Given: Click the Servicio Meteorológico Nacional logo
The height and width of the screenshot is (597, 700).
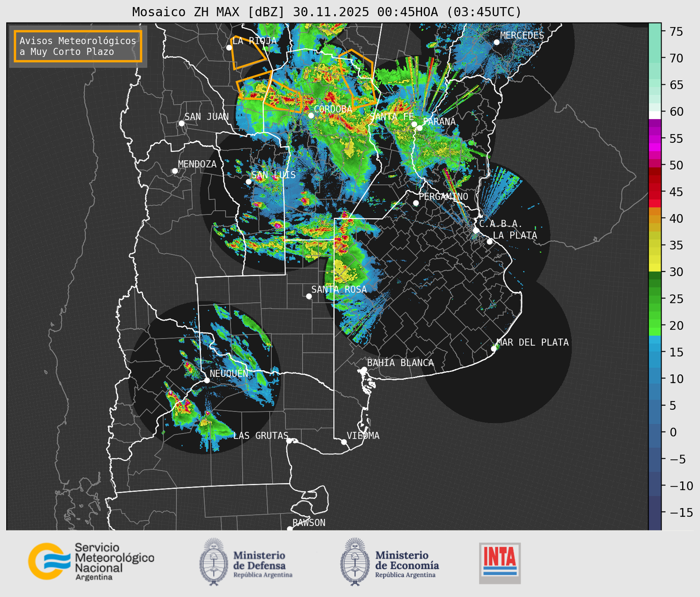Looking at the screenshot, I should [91, 561].
